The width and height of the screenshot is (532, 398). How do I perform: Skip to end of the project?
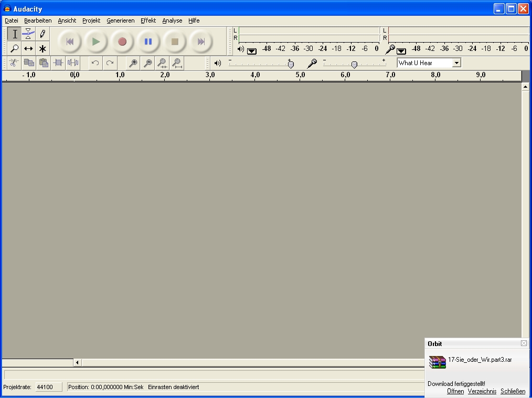[x=201, y=42]
